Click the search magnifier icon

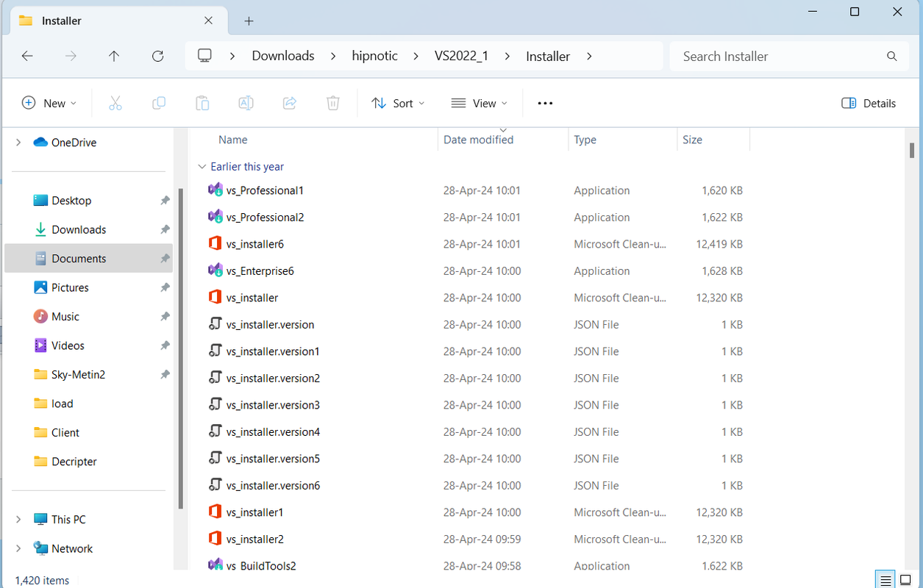click(892, 57)
